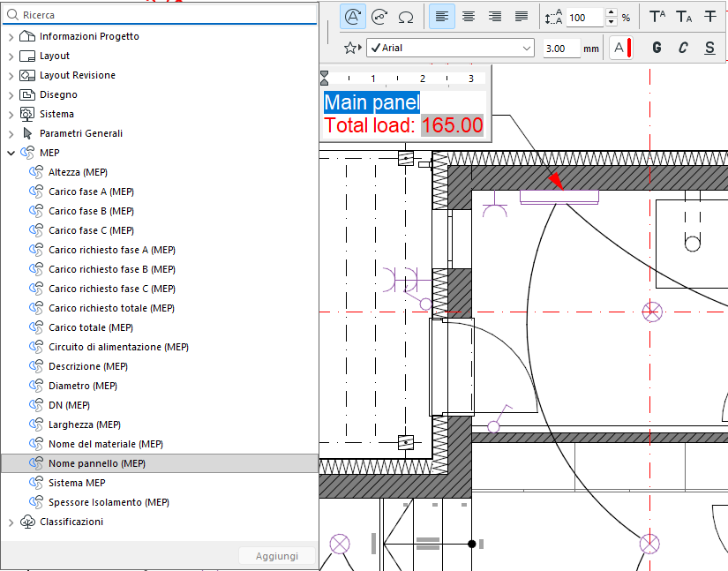Screen dimensions: 728x571
Task: Toggle bold (G) formatting
Action: pyautogui.click(x=657, y=48)
